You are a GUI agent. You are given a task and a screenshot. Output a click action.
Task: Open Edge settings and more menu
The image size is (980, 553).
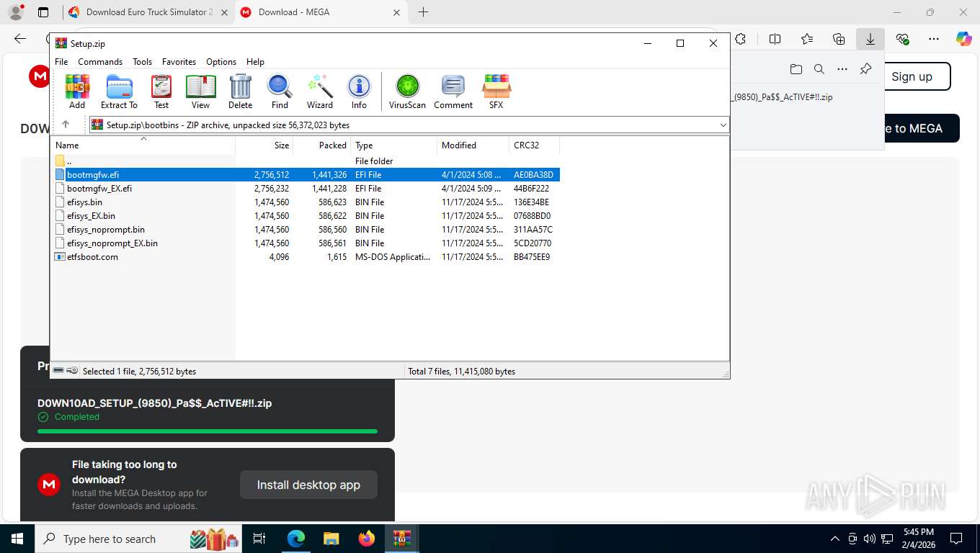(934, 39)
